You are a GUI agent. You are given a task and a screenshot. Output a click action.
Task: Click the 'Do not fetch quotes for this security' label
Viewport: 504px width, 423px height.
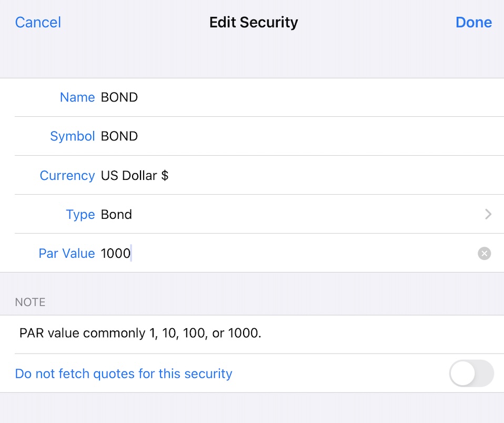point(124,374)
